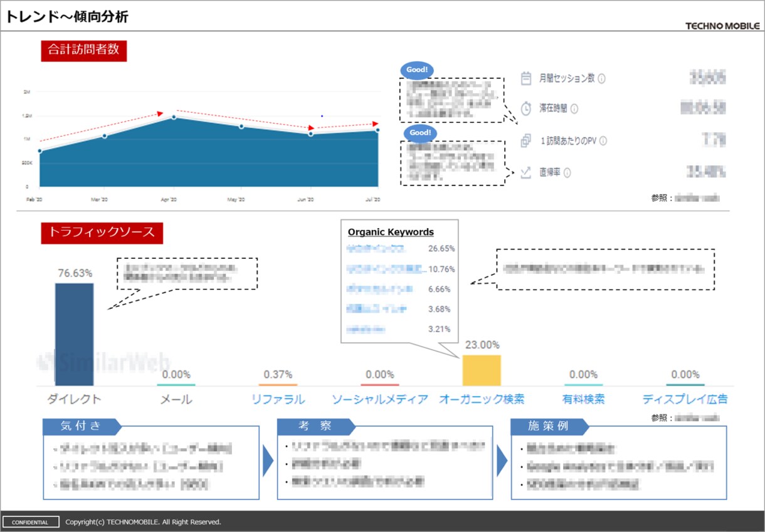Click the 0.37% value above リファラル
765x532 pixels.
(278, 374)
